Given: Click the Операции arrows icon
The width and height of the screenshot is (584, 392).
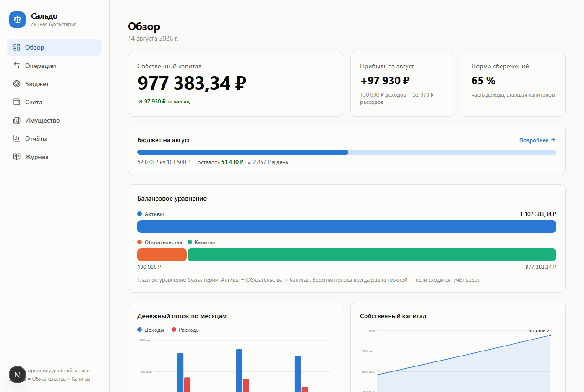Looking at the screenshot, I should tap(17, 66).
